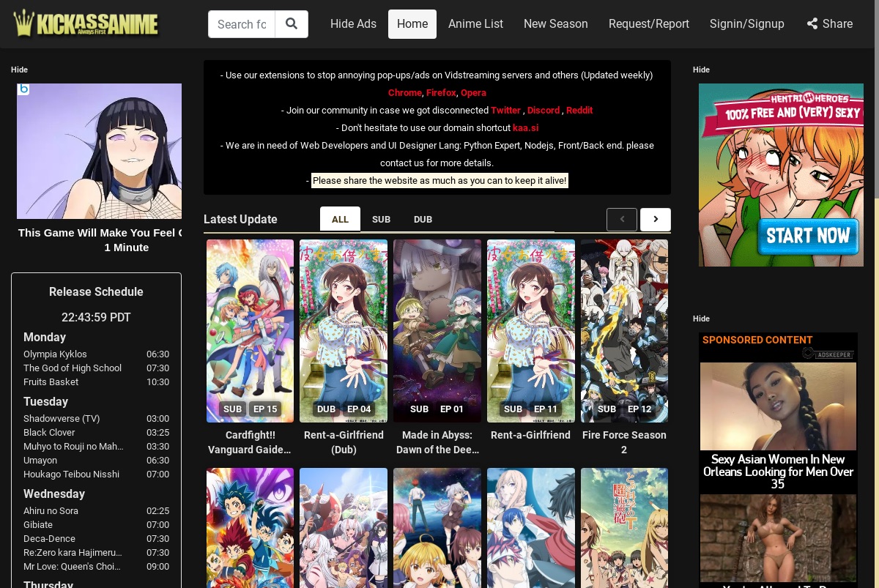
Task: Select the DUB tab in Latest Update
Action: [x=423, y=219]
